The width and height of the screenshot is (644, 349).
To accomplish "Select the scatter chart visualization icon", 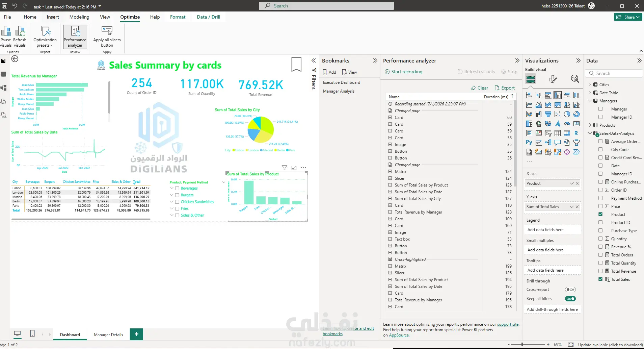I will [x=558, y=114].
